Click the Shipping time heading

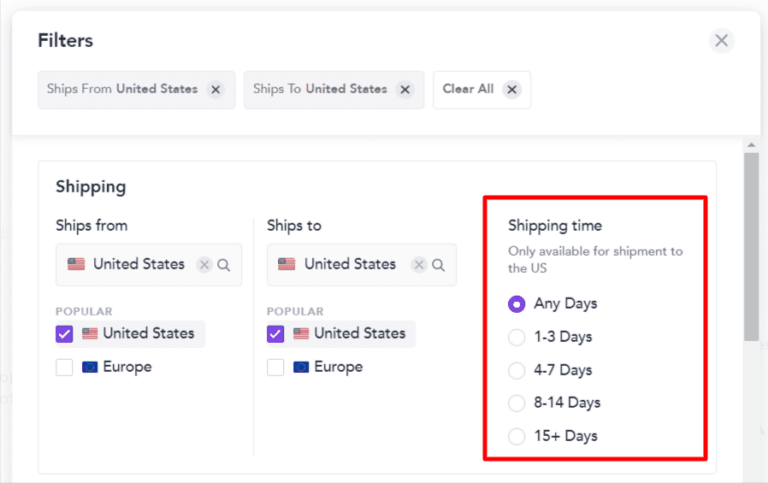[x=555, y=226]
